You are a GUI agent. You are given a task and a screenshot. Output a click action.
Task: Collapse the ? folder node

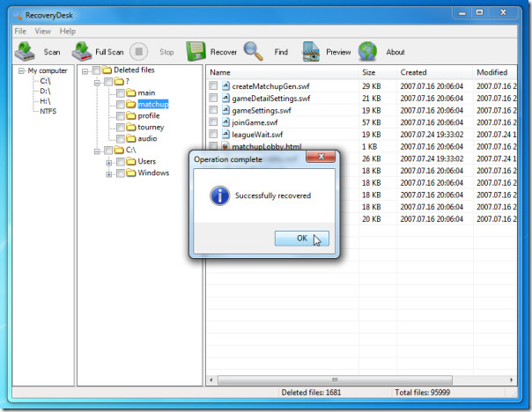(x=97, y=83)
